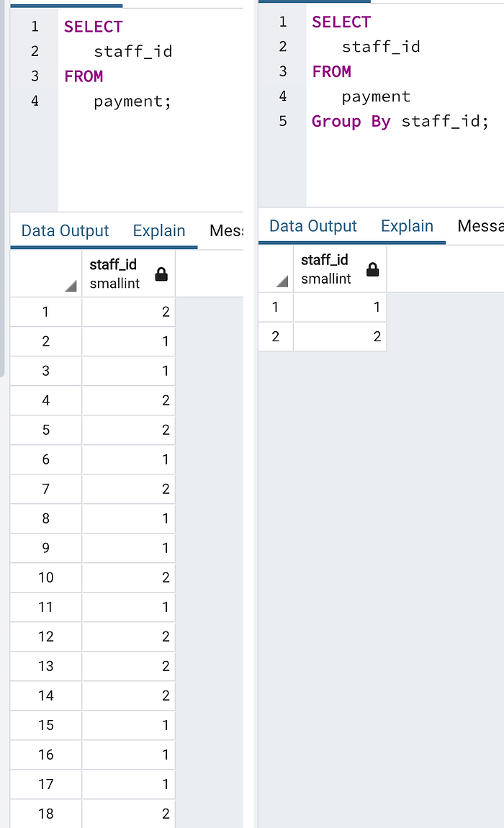Open the right panel's Messages tab
Viewport: 504px width, 828px height.
(480, 226)
